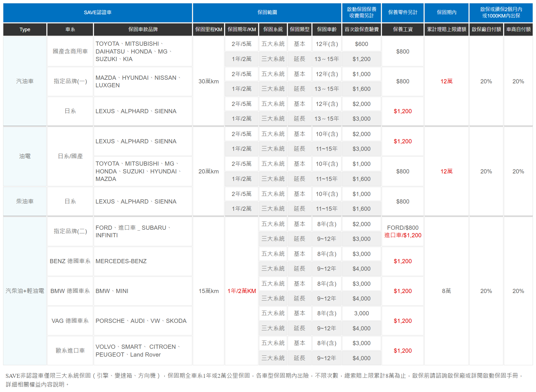Click the SAVE認證車 header cell
Screen dimensions: 536x392
pos(98,13)
